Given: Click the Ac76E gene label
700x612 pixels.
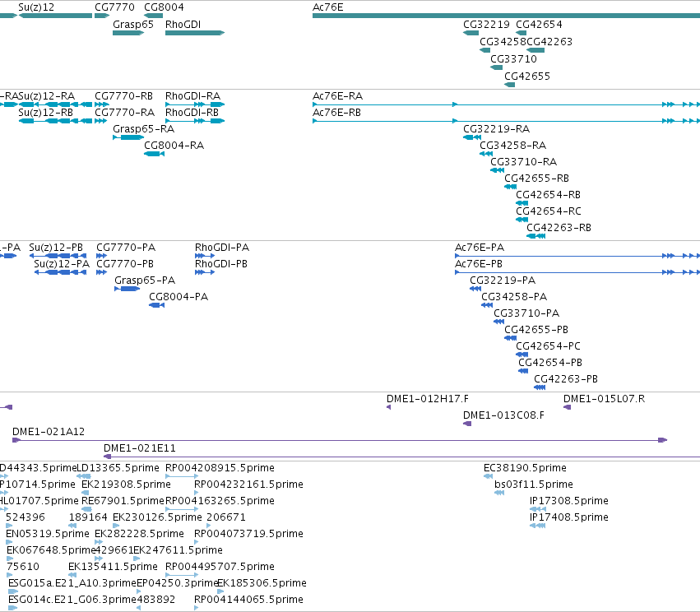Looking at the screenshot, I should [x=327, y=7].
